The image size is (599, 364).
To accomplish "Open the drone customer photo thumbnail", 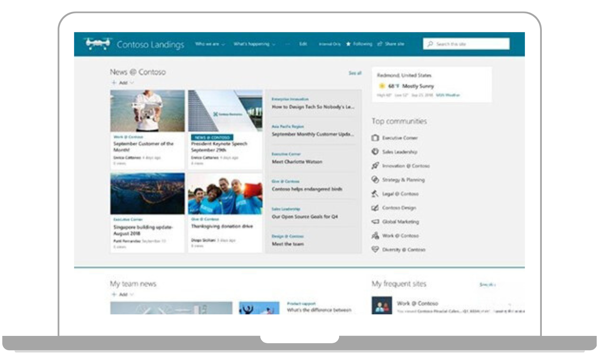I will click(x=147, y=111).
